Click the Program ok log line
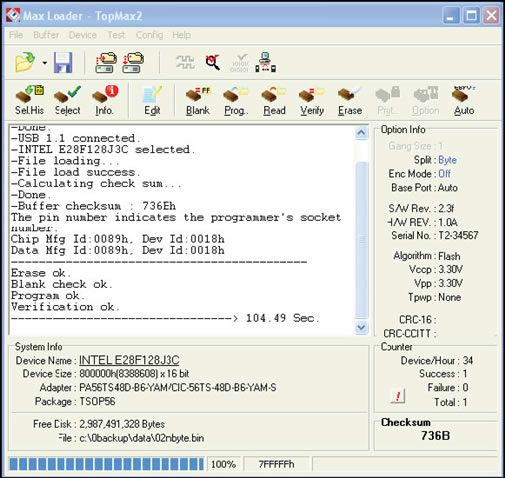The image size is (505, 478). [48, 295]
